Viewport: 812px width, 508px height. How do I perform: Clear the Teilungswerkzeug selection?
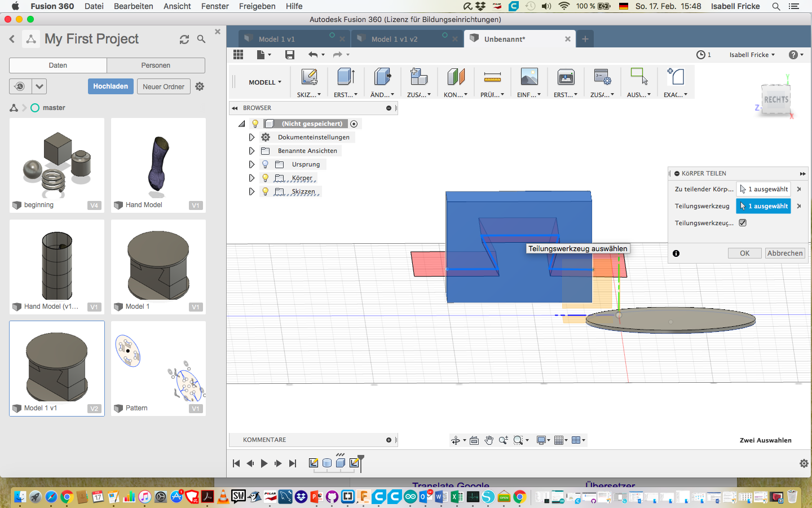[799, 206]
